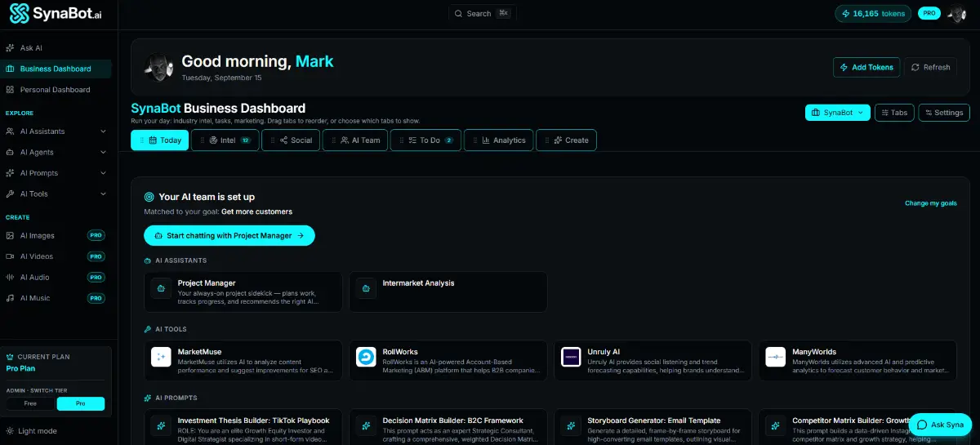This screenshot has width=980, height=445.
Task: Click the Current Plan crown icon
Action: pyautogui.click(x=10, y=357)
